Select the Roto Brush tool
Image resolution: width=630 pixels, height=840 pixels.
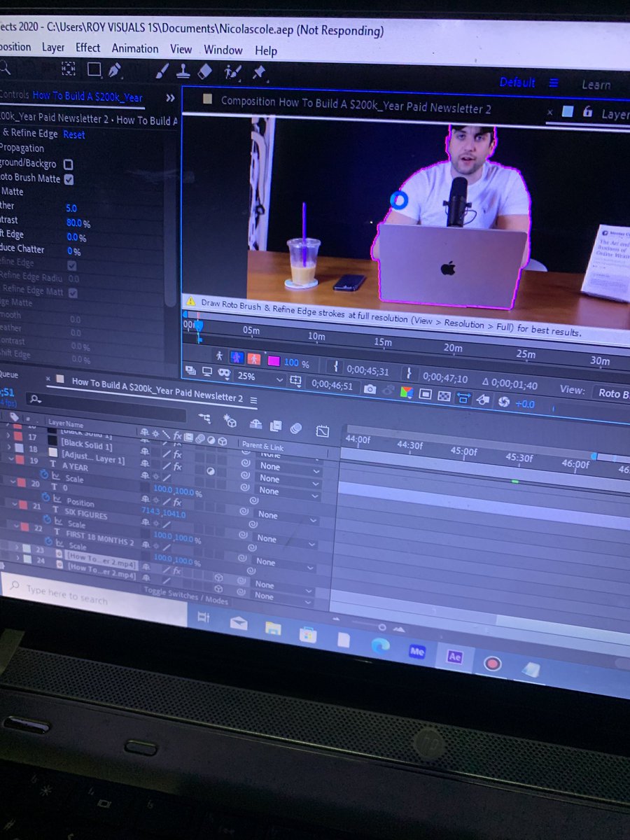point(232,71)
